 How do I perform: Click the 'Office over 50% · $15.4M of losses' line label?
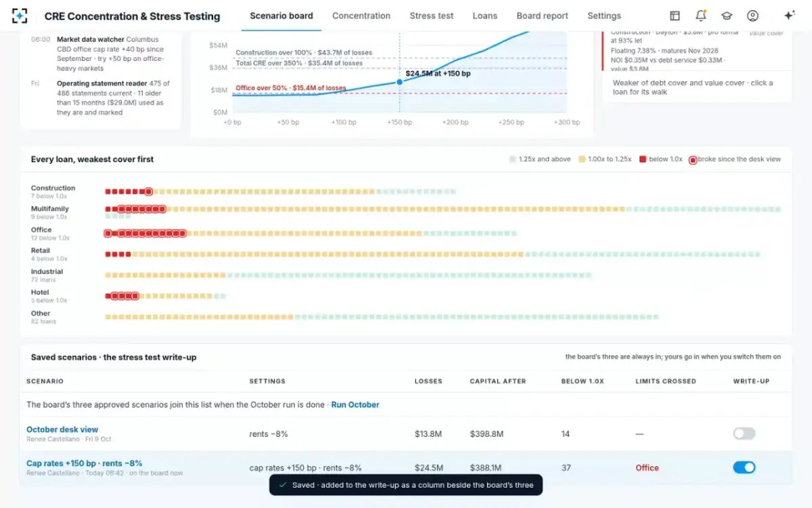point(291,88)
